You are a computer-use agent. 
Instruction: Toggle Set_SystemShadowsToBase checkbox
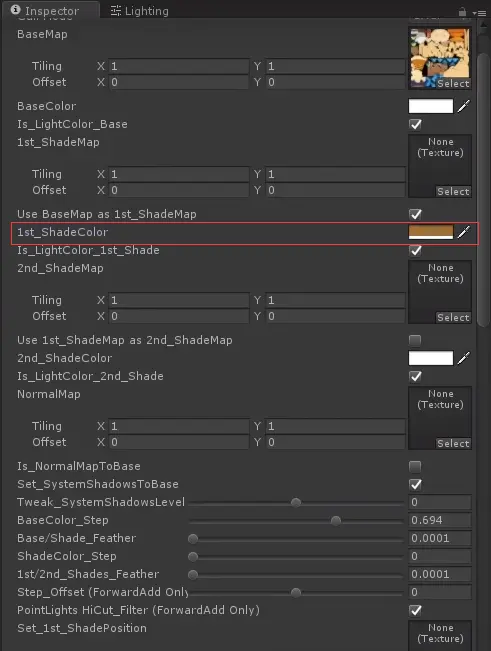(x=415, y=485)
